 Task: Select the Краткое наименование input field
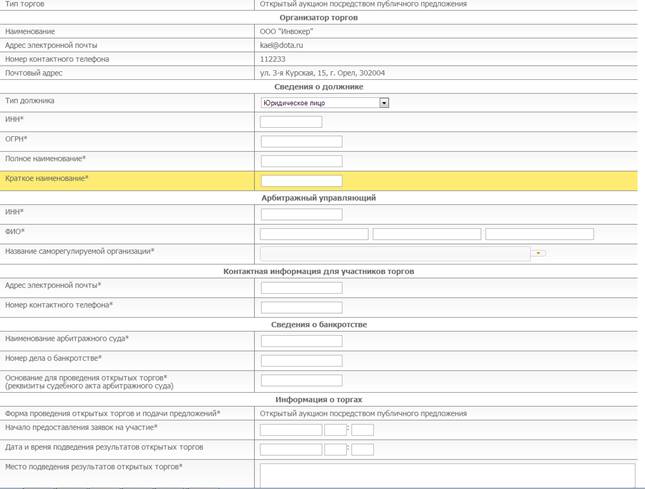tap(301, 181)
